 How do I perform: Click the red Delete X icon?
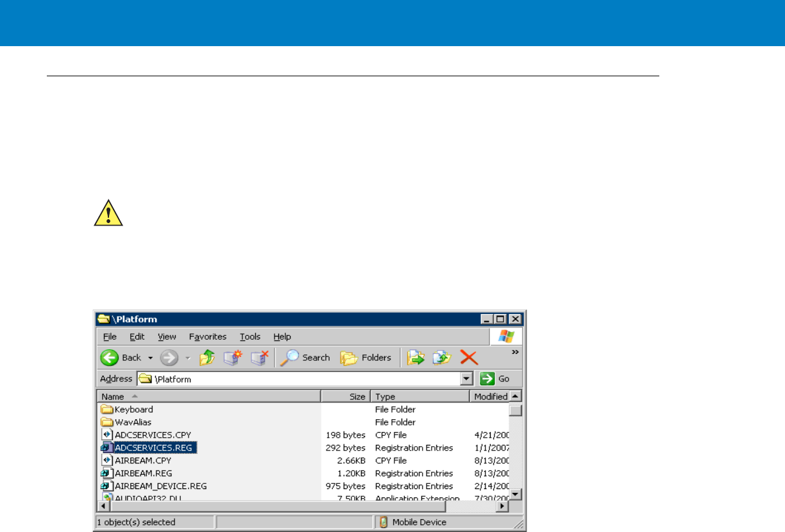469,358
